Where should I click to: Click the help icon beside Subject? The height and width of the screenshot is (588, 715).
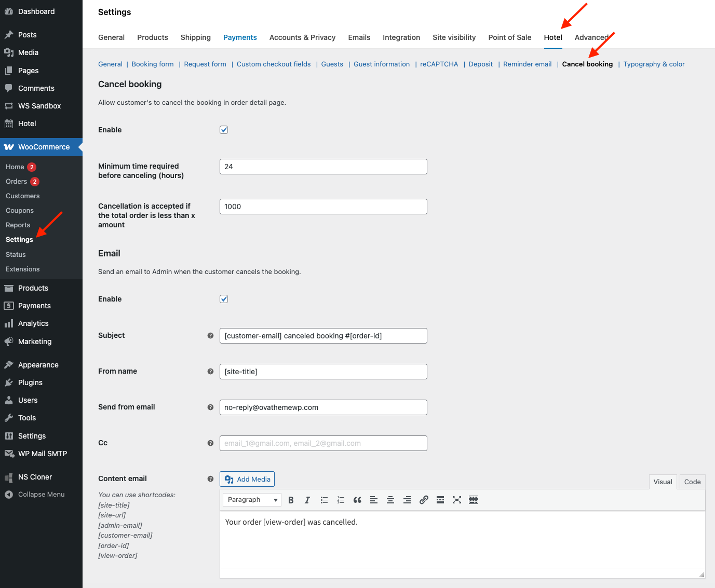[210, 336]
